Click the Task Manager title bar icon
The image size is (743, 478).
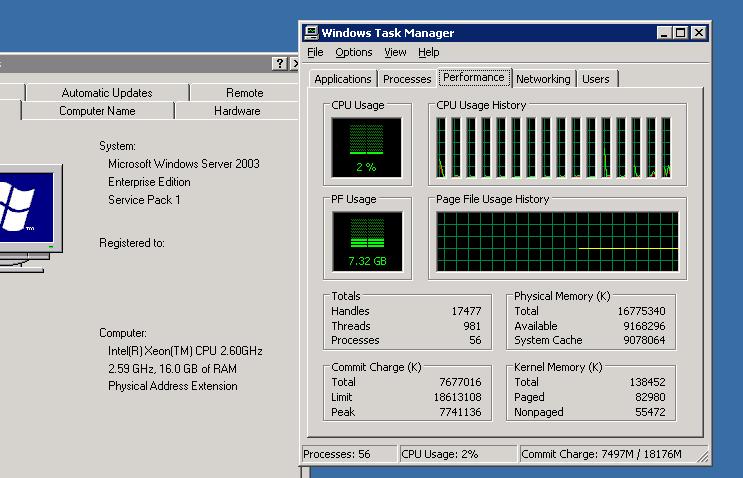pos(312,33)
